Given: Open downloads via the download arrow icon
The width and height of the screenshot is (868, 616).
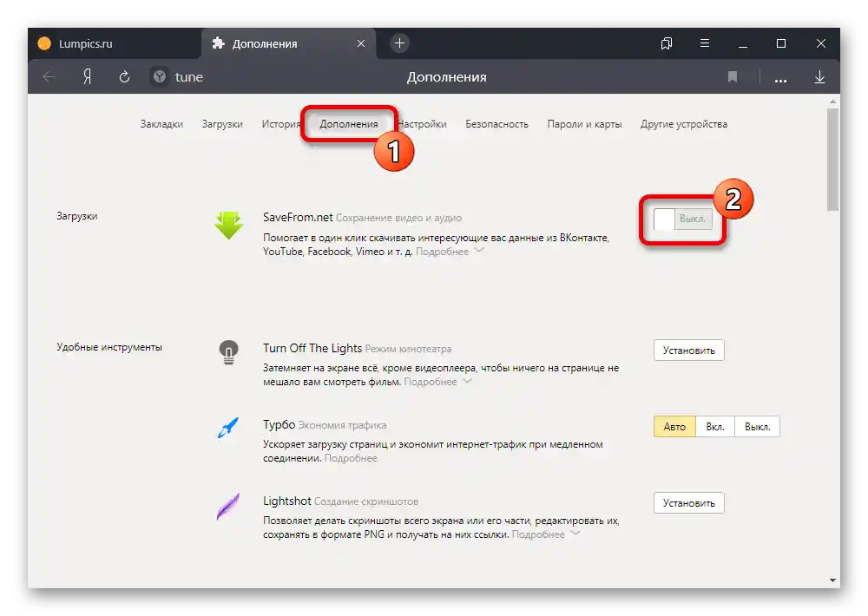Looking at the screenshot, I should coord(820,77).
